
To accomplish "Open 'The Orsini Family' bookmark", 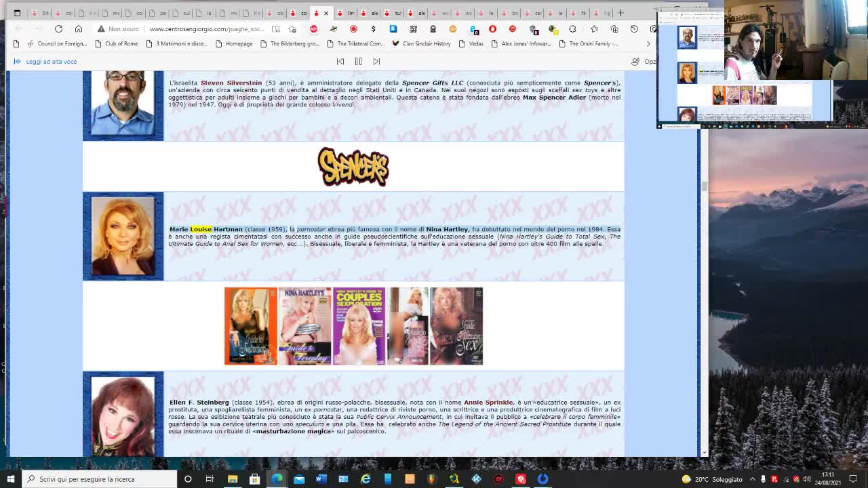I will tap(588, 44).
